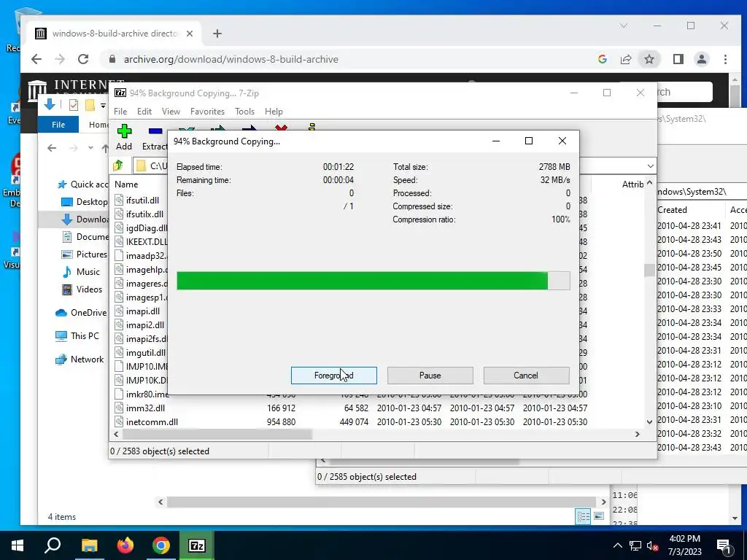Open Downloads in Explorer navigation pane
The image size is (747, 560).
coord(85,219)
